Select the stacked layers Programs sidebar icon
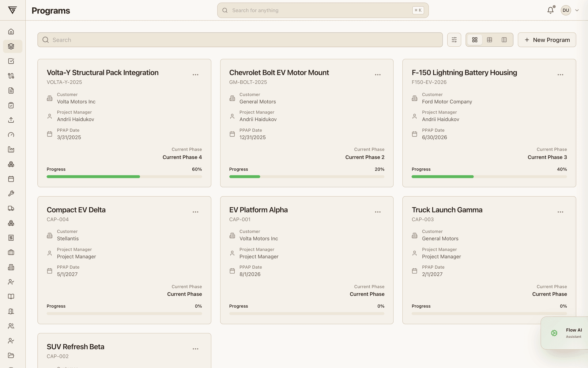Screen dimensions: 588x368 pyautogui.click(x=11, y=46)
